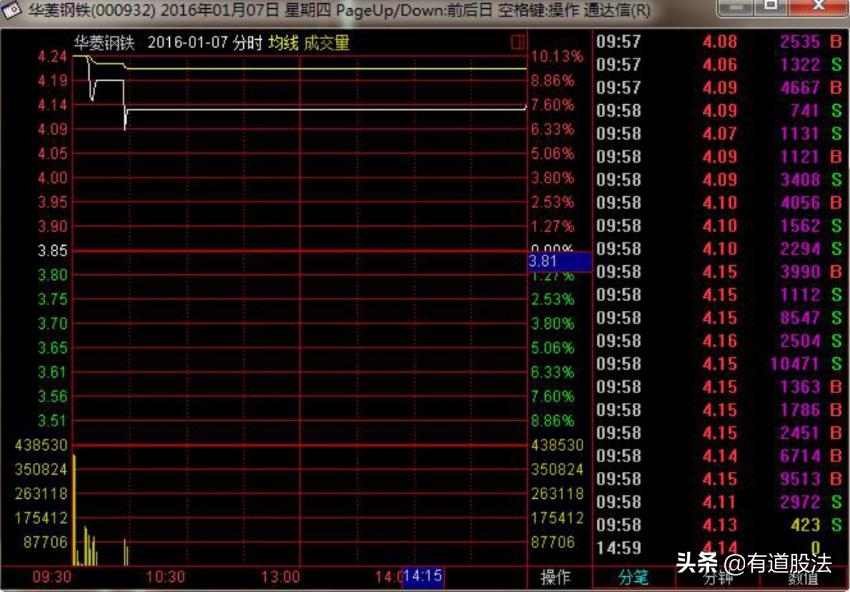The height and width of the screenshot is (592, 850).
Task: Click the application icon in the title bar
Action: (11, 10)
